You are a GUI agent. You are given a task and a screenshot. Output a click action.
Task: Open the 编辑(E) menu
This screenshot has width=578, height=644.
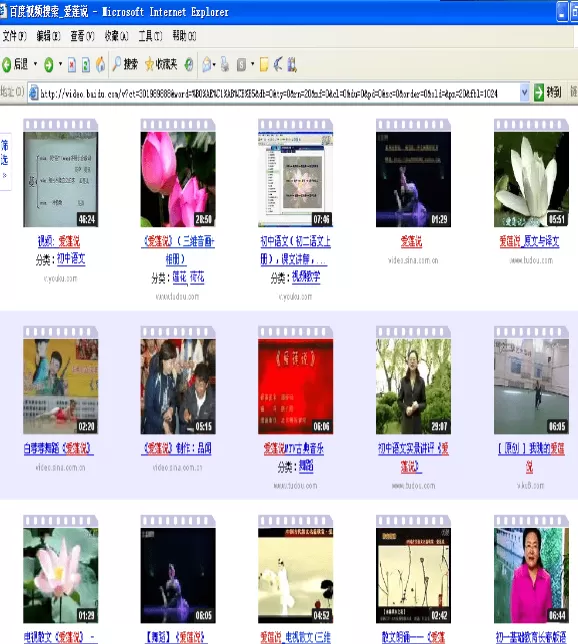48,36
